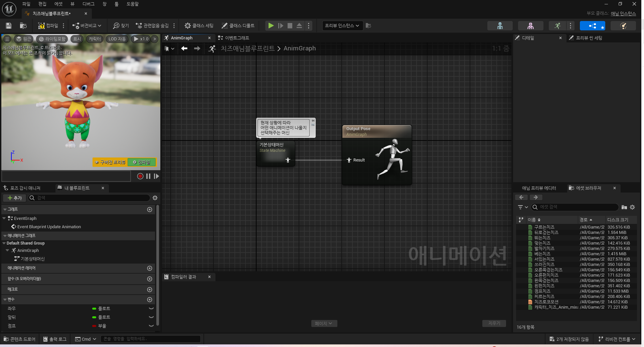Pause preview playback
This screenshot has height=347, width=644.
(148, 176)
